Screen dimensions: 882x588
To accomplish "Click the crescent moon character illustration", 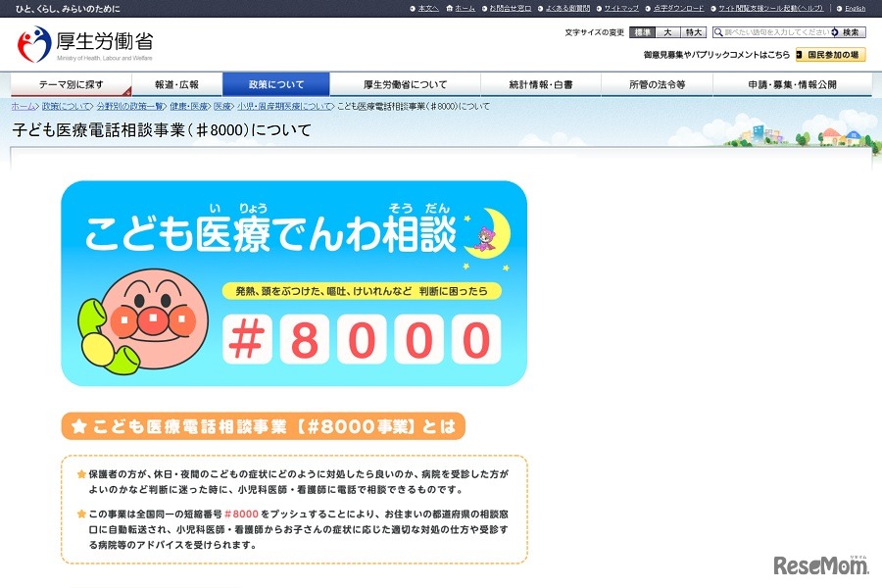I will [488, 232].
